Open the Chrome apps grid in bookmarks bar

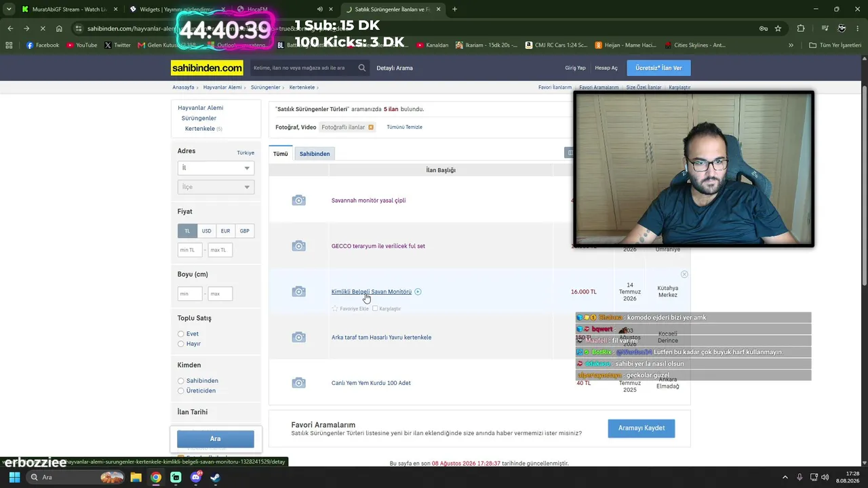[x=9, y=45]
